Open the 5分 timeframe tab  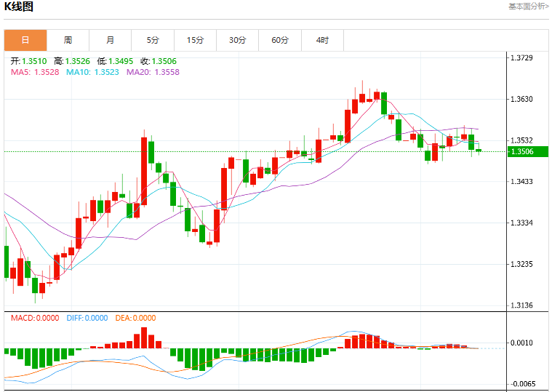pos(153,40)
